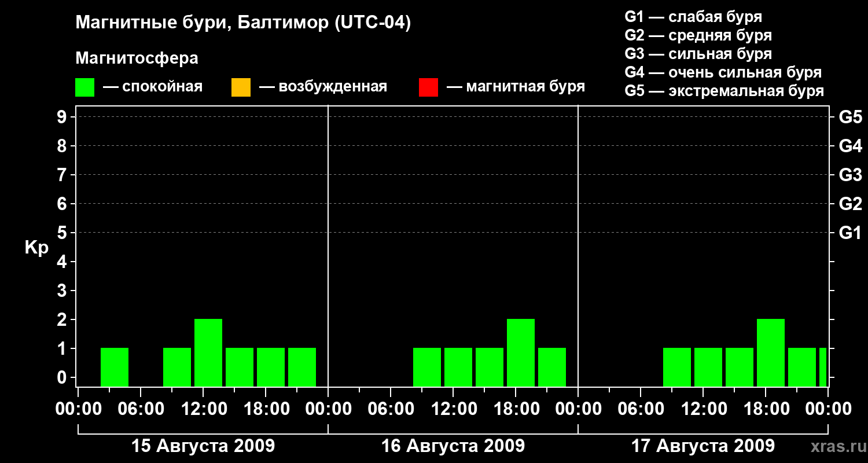Click the Kp 1 bar at 09:00 on 16 August
The image size is (868, 463).
(x=427, y=367)
